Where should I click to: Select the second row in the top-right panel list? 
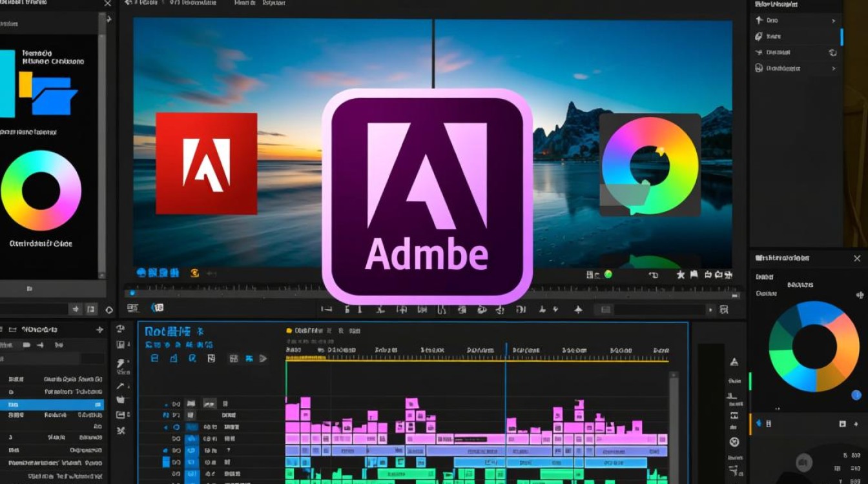pyautogui.click(x=795, y=37)
